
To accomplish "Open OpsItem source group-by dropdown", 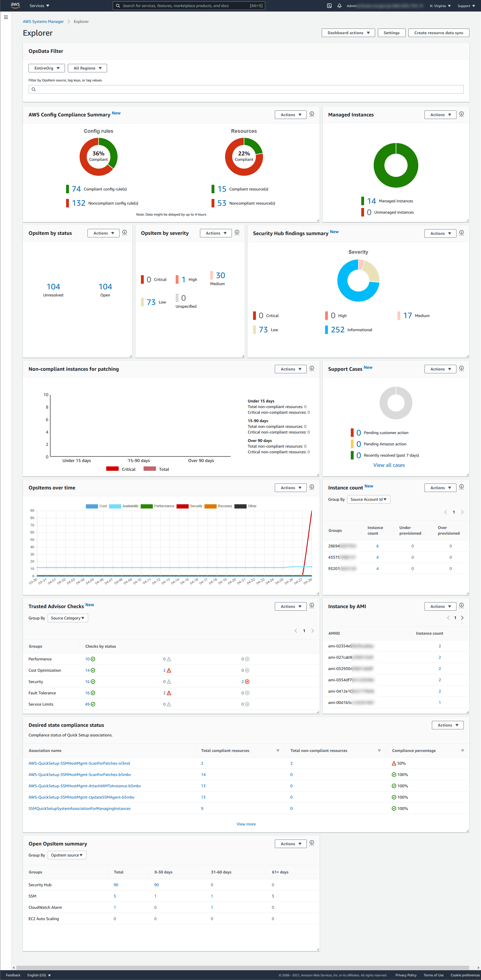I will tap(67, 855).
